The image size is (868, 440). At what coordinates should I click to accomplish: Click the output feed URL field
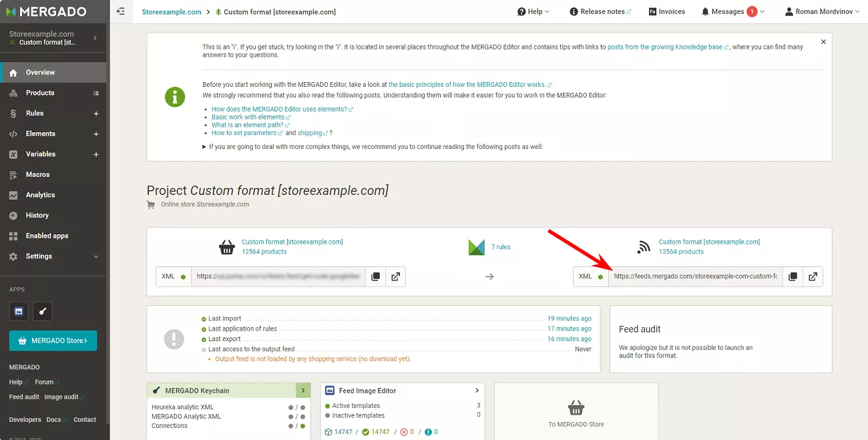point(695,276)
